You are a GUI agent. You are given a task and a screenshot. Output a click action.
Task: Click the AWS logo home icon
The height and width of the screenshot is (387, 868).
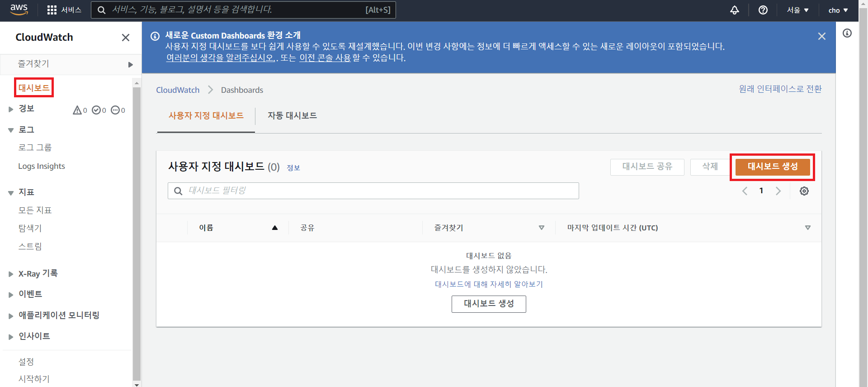click(19, 10)
